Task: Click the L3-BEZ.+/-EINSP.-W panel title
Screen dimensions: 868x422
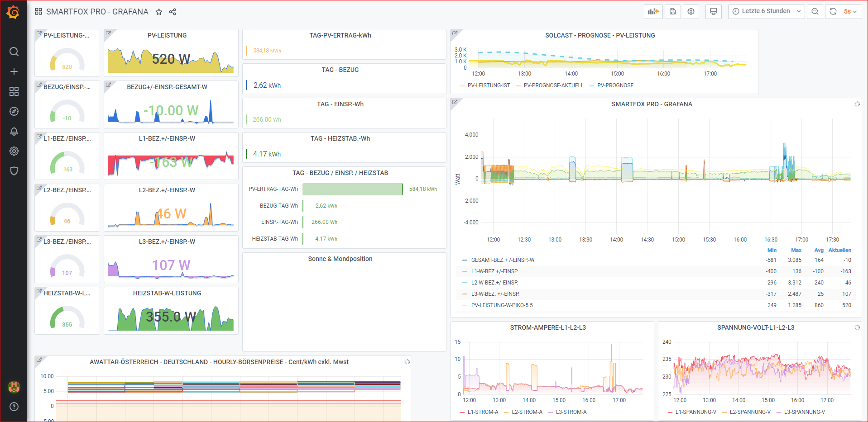Action: 167,242
